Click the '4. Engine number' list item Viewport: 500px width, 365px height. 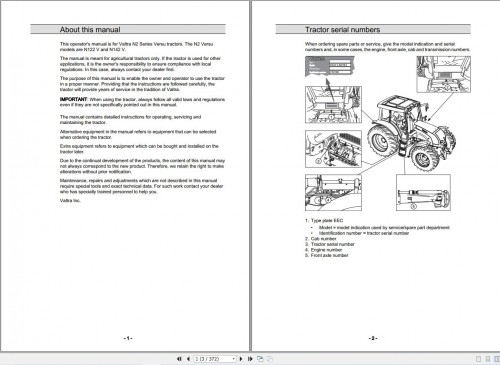(x=323, y=250)
